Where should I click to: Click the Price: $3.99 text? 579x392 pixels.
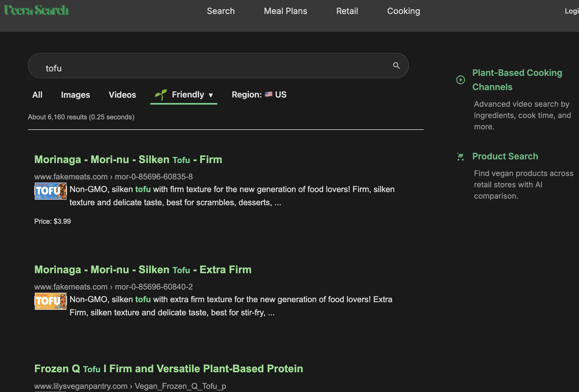coord(52,221)
